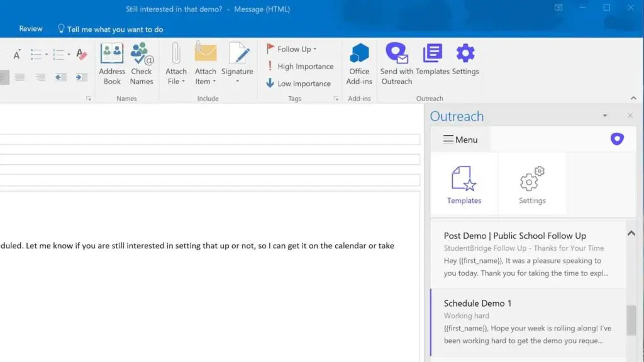The image size is (644, 362).
Task: Select the Settings tile in Outreach pane
Action: pyautogui.click(x=532, y=185)
